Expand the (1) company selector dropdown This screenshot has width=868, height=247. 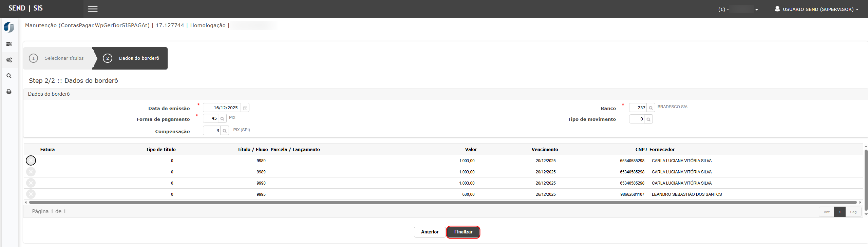(x=738, y=9)
